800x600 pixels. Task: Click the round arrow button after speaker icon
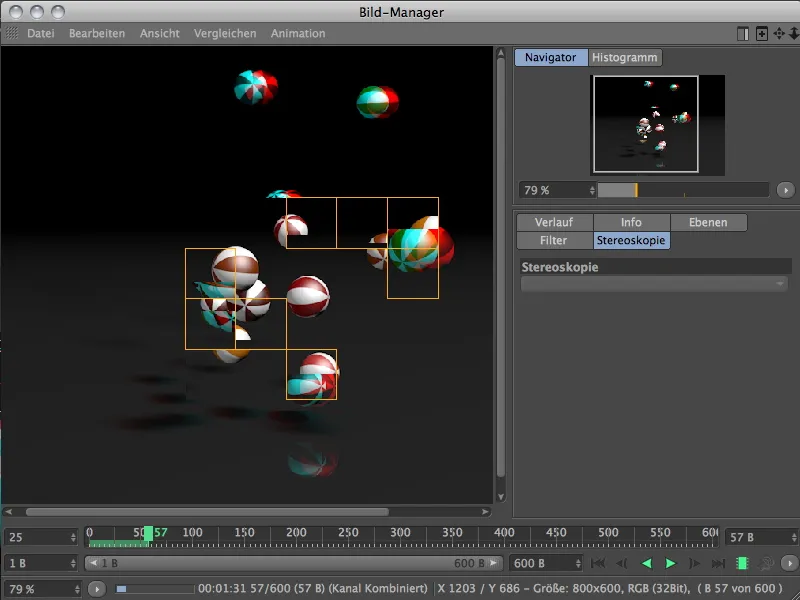(790, 563)
